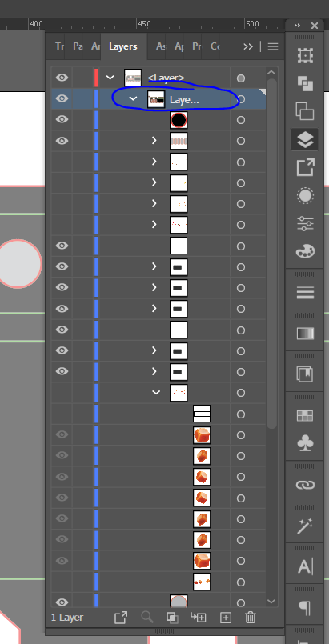Open the Gradient panel icon
The height and width of the screenshot is (644, 329).
pos(305,334)
